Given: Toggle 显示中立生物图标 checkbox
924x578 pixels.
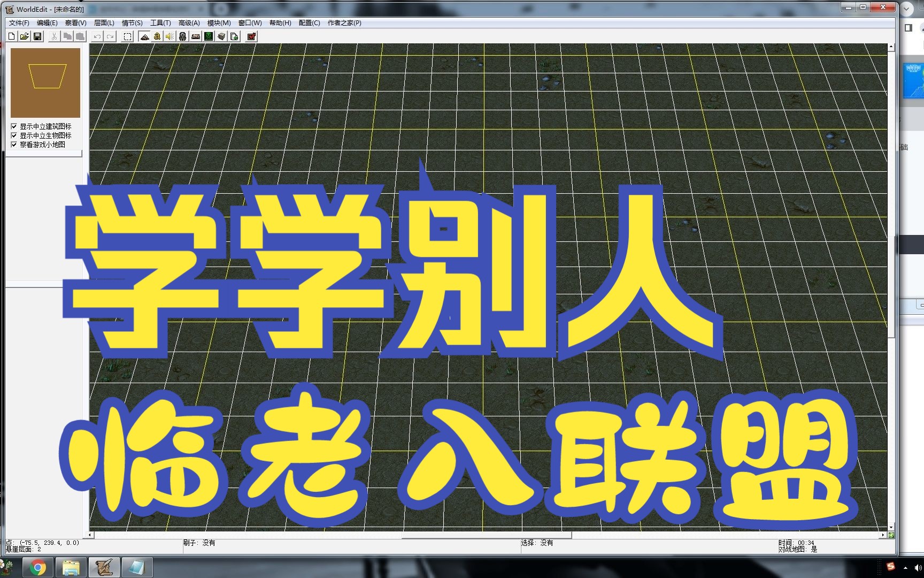Looking at the screenshot, I should click(14, 135).
